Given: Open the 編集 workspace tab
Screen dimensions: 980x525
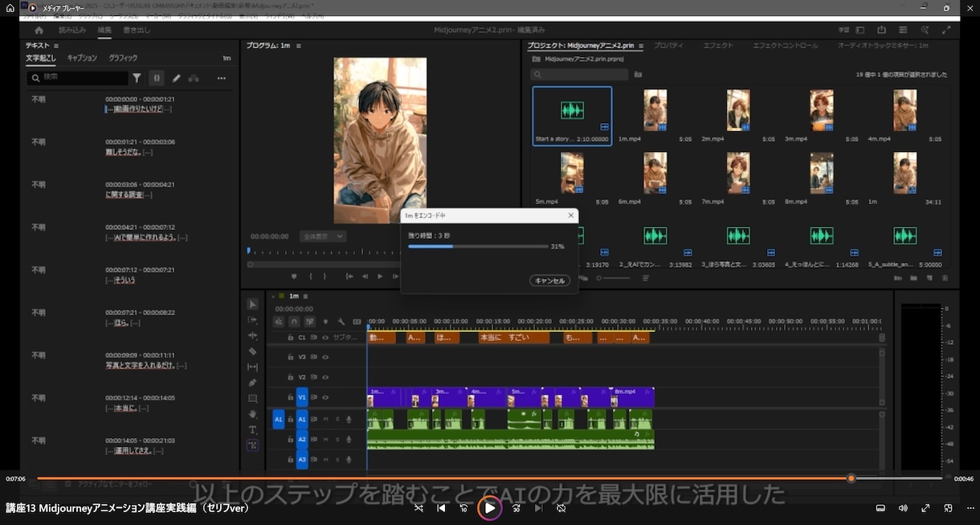Looking at the screenshot, I should (104, 31).
